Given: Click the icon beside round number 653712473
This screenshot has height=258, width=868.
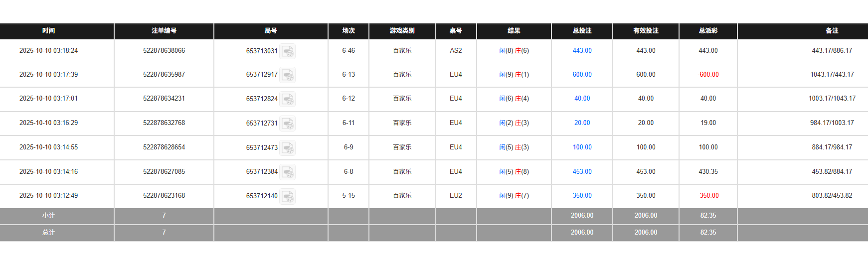Looking at the screenshot, I should tap(288, 148).
